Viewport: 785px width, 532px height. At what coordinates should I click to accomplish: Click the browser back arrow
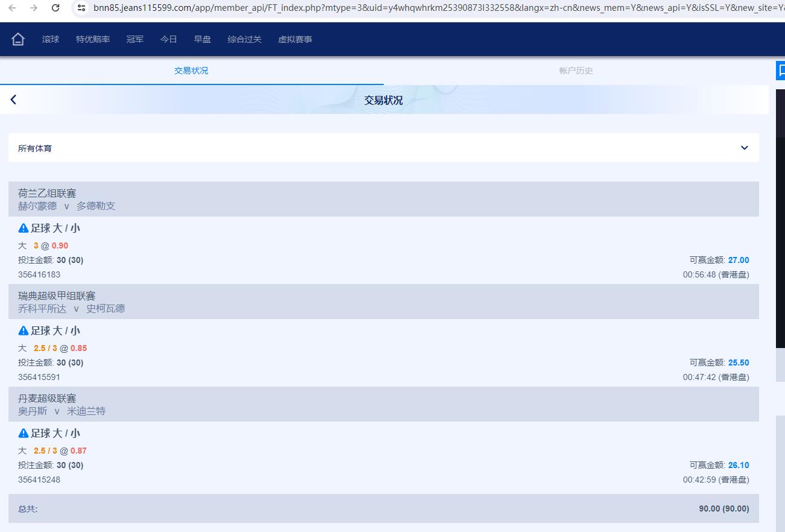click(13, 8)
